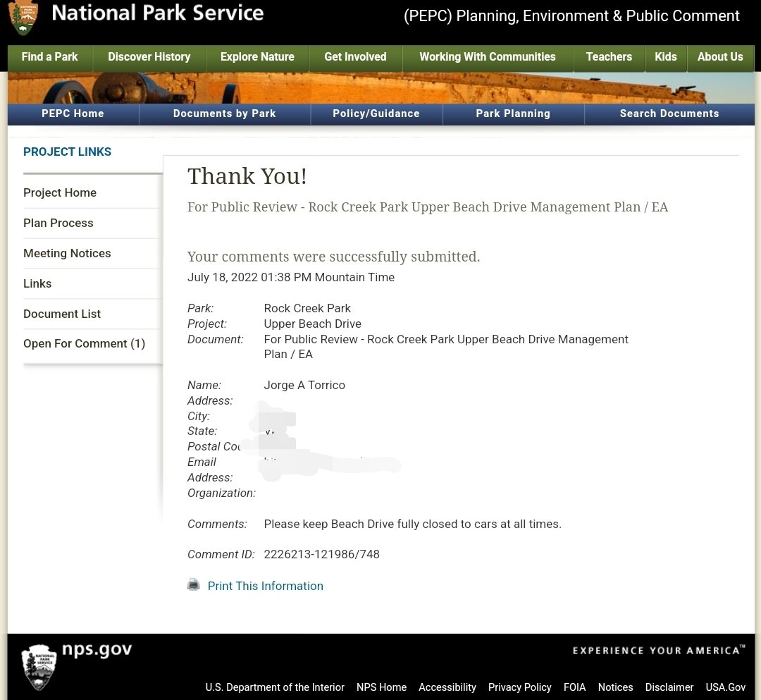Screen dimensions: 761x700
Task: Open Open For Comment (1) link
Action: (84, 344)
